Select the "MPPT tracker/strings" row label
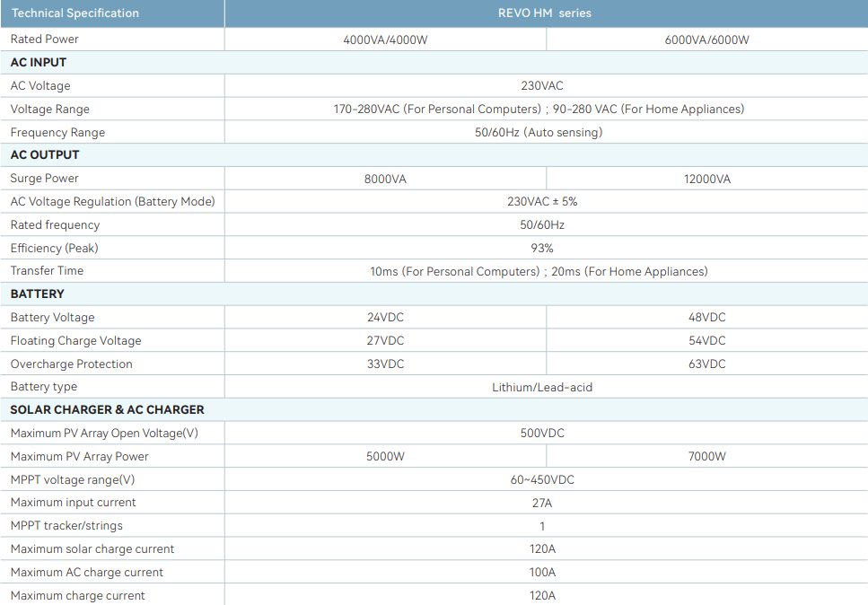The width and height of the screenshot is (868, 605). (66, 525)
